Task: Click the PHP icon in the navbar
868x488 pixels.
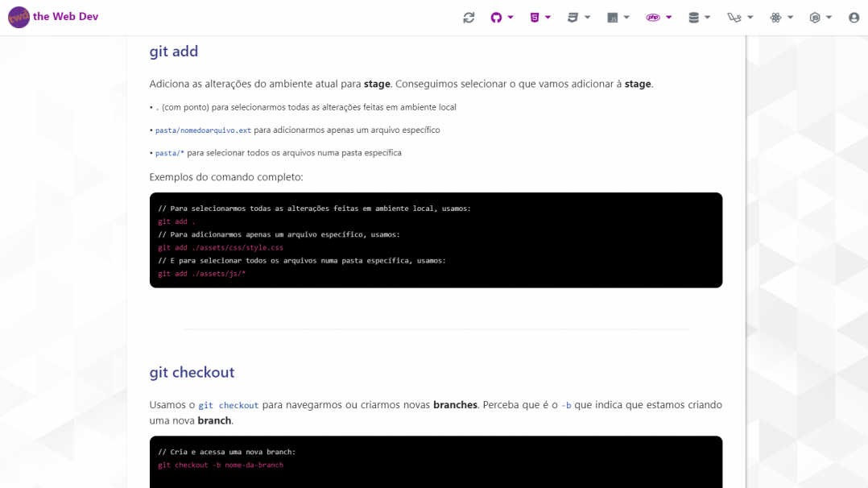Action: pyautogui.click(x=652, y=17)
